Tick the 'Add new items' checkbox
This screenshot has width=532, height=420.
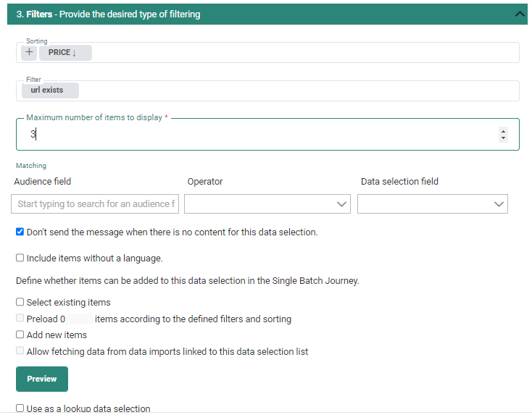(20, 335)
